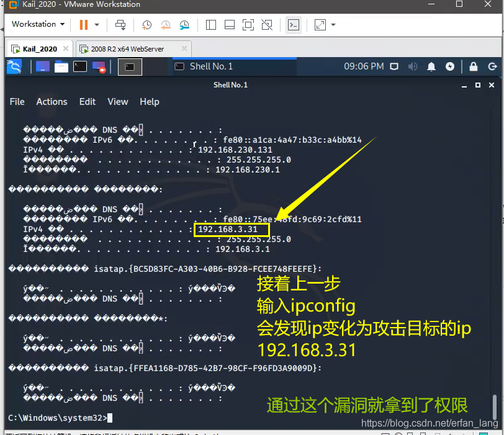
Task: Click the IPv4 address 192.168.230.131
Action: 235,150
